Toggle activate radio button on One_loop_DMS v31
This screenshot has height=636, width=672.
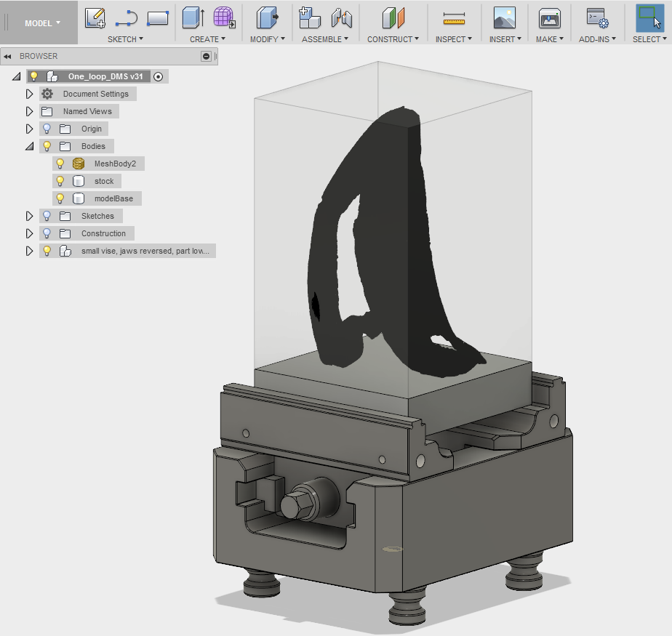coord(158,76)
